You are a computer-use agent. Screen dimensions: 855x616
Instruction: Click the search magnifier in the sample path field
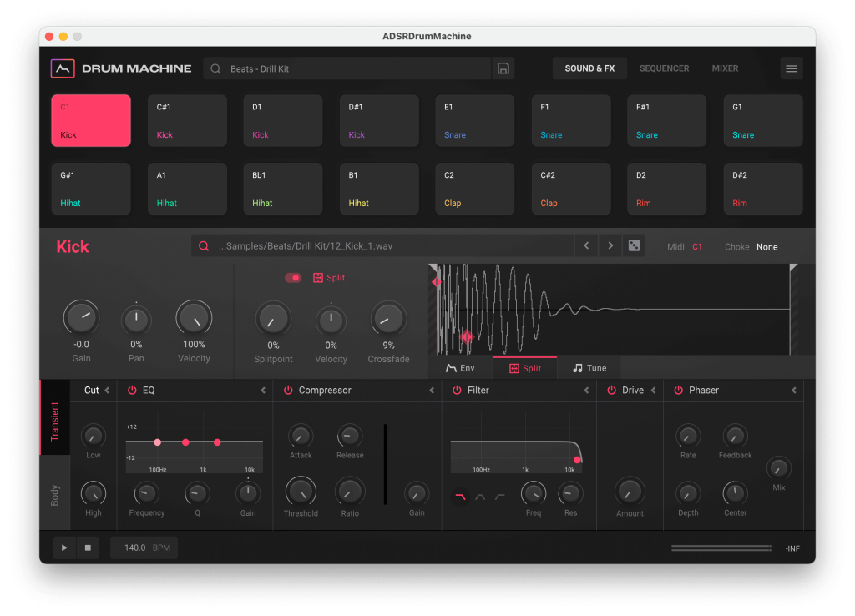tap(203, 245)
